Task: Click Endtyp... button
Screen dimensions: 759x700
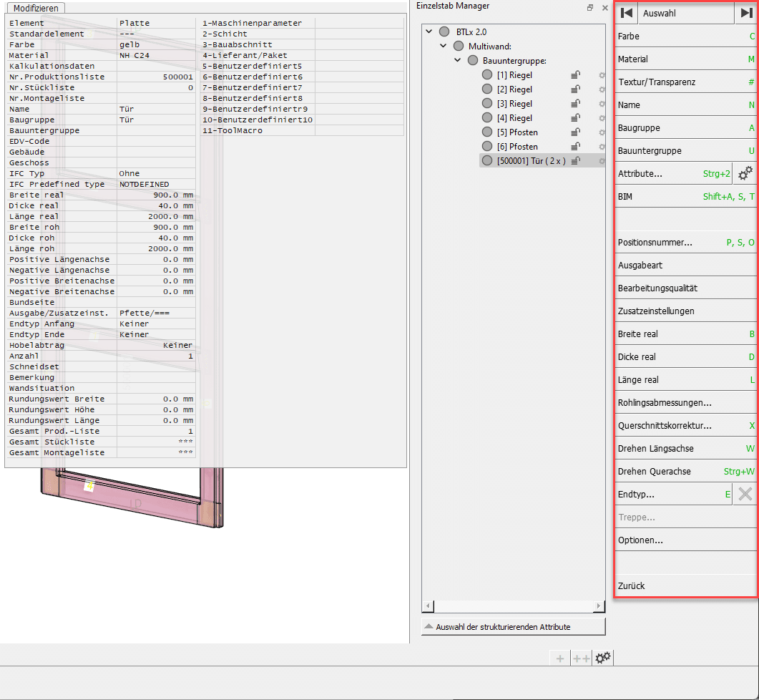Action: click(673, 494)
